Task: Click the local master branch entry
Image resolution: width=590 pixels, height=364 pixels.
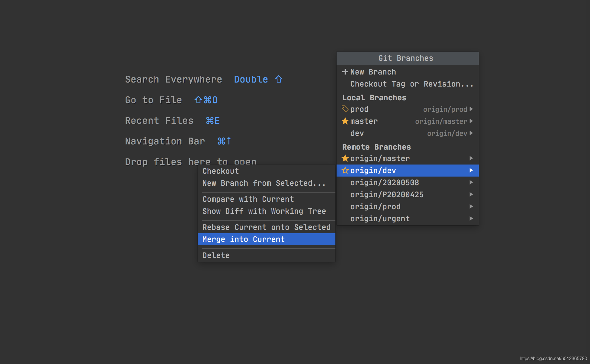Action: tap(364, 121)
